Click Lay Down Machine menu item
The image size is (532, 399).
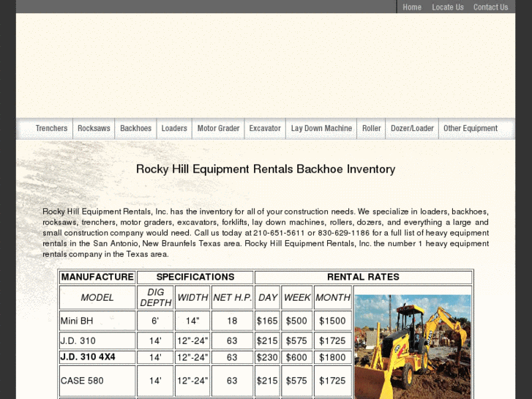[321, 128]
